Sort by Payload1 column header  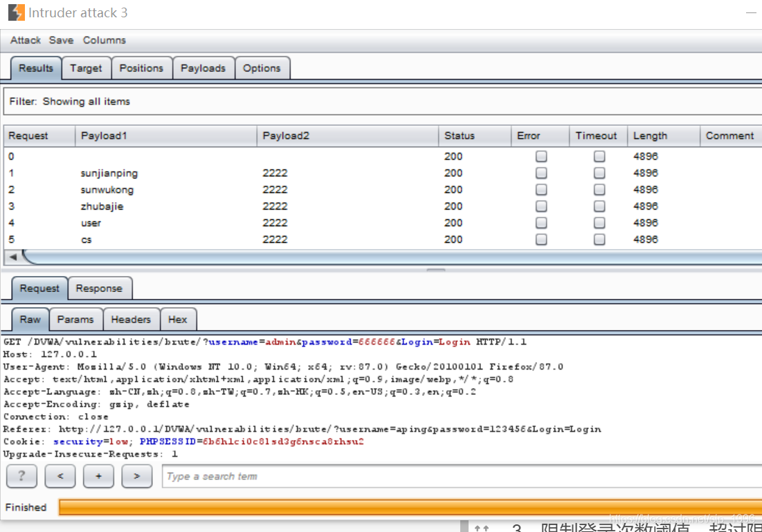coord(165,136)
